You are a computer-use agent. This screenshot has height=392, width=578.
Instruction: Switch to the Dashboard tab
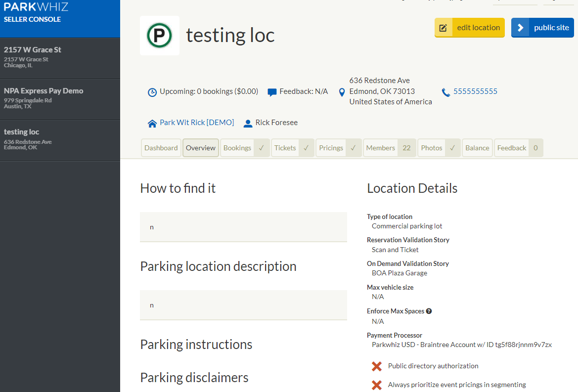(x=161, y=148)
